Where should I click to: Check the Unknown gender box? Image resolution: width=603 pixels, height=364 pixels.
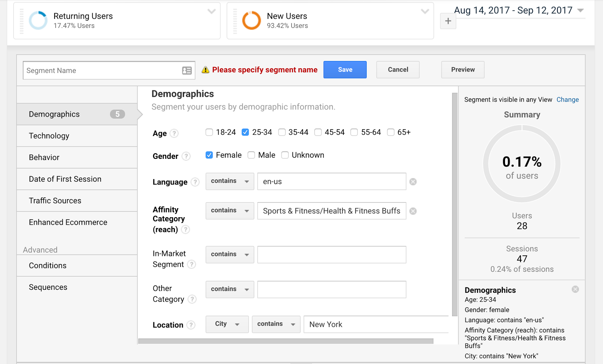(285, 155)
